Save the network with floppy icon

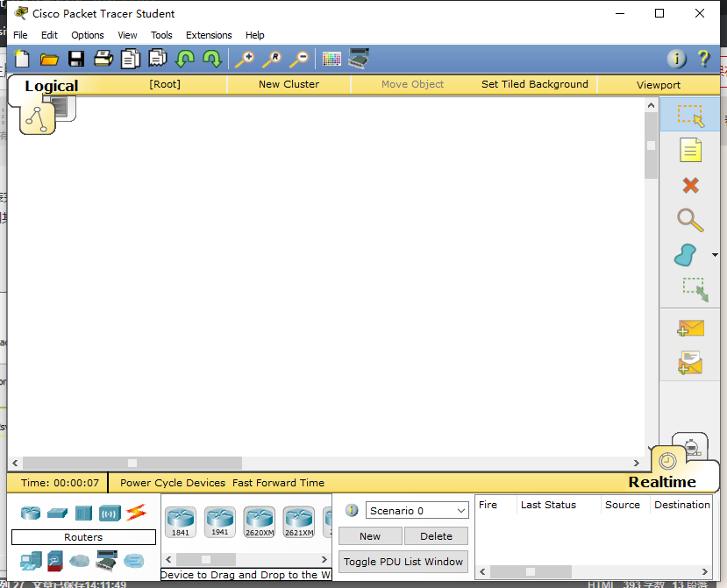(x=76, y=59)
